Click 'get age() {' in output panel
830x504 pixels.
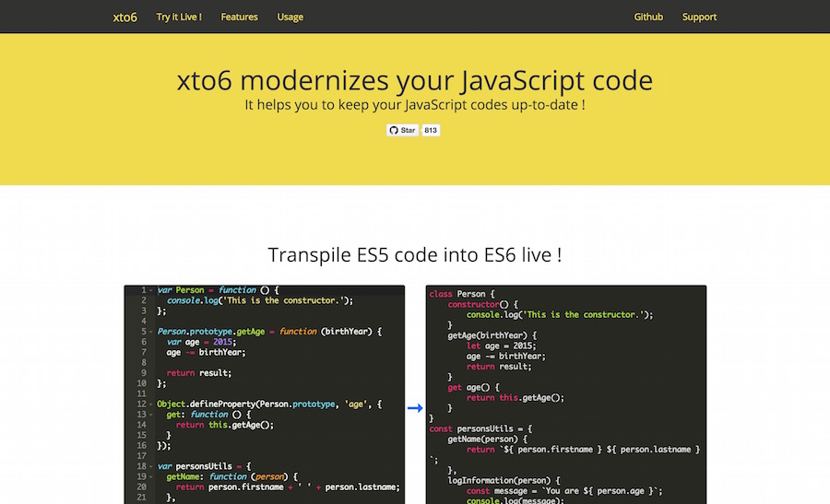pyautogui.click(x=474, y=387)
